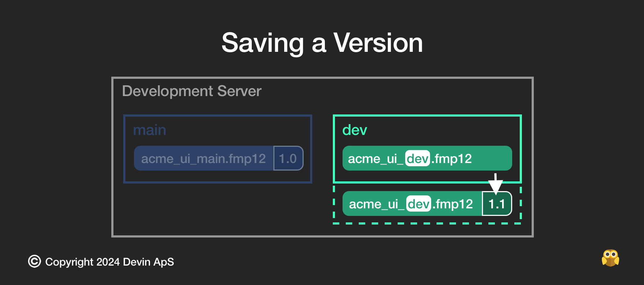Click the year "2024" in the footer

(x=108, y=262)
